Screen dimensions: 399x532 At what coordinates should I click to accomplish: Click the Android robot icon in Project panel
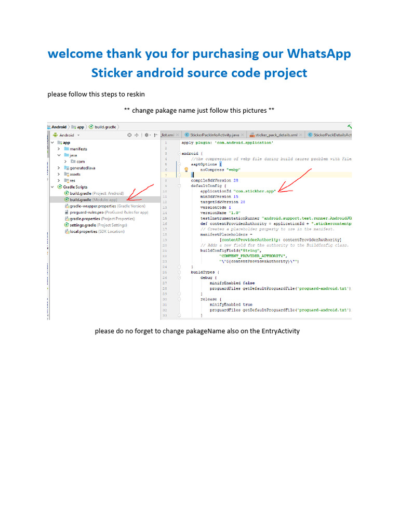point(55,135)
